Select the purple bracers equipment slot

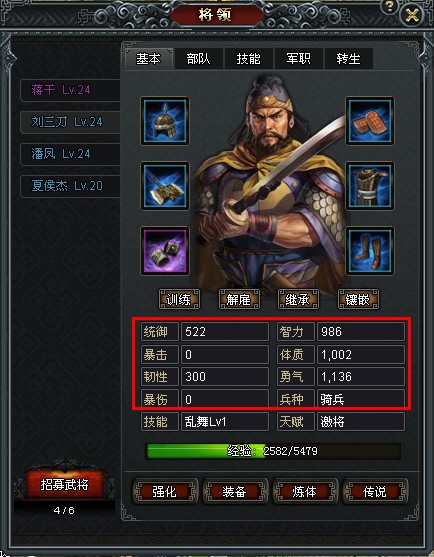coord(165,251)
